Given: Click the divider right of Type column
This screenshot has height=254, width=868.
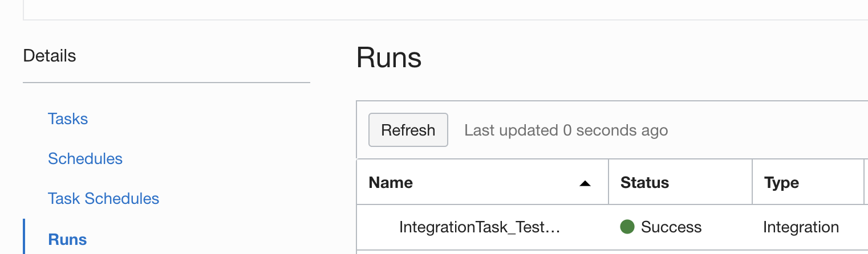Looking at the screenshot, I should 863,183.
